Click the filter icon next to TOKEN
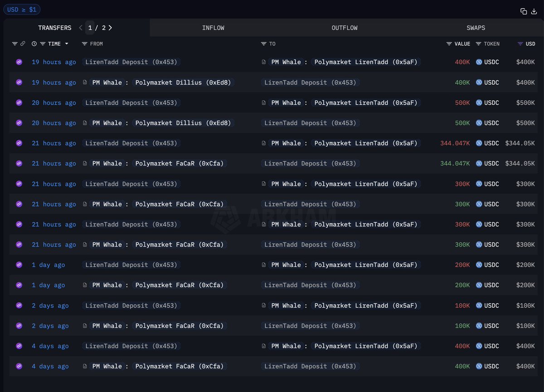This screenshot has height=392, width=544. click(479, 44)
